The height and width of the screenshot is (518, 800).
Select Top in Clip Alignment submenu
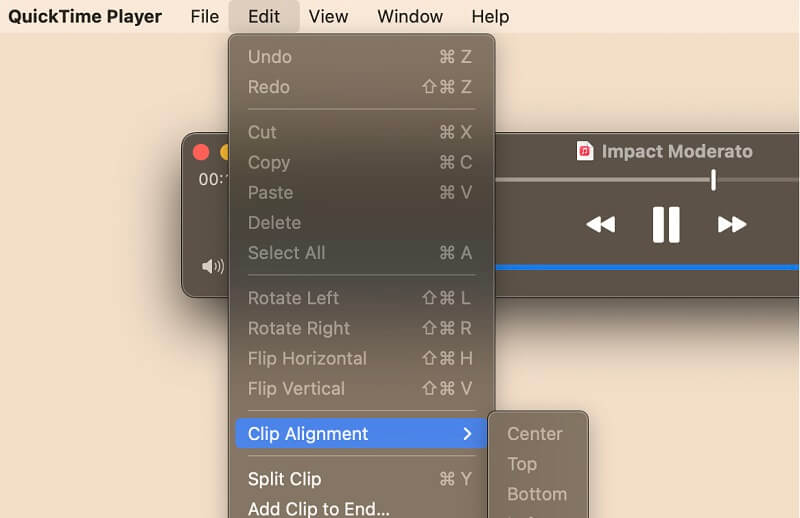(538, 464)
